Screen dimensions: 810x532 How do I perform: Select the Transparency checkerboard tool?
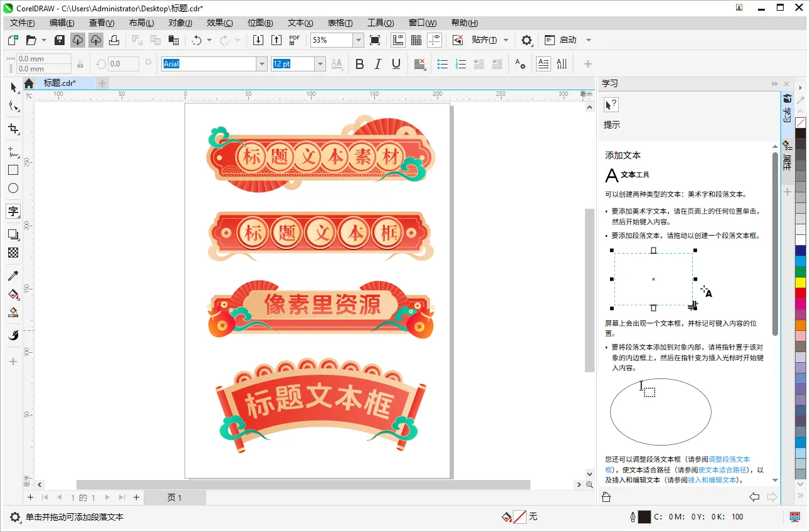pyautogui.click(x=13, y=253)
